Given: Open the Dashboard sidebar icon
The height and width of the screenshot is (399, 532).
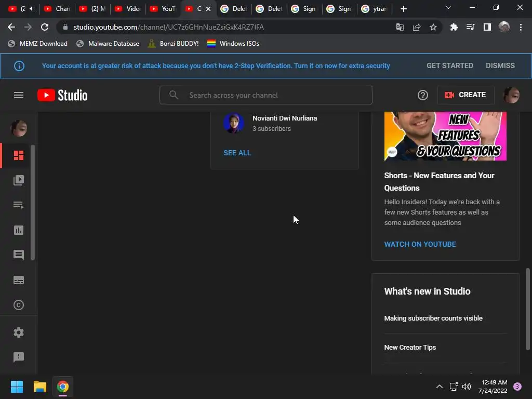Looking at the screenshot, I should coord(19,155).
